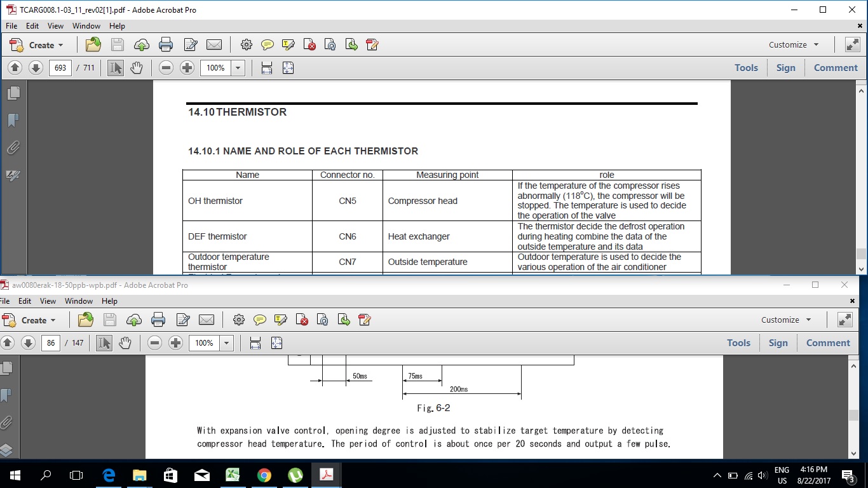Open Google Chrome from taskbar

tap(264, 475)
